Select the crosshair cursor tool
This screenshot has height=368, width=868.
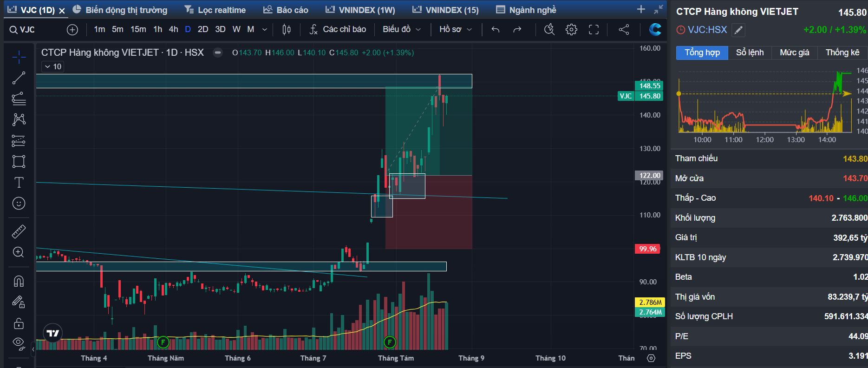click(19, 57)
